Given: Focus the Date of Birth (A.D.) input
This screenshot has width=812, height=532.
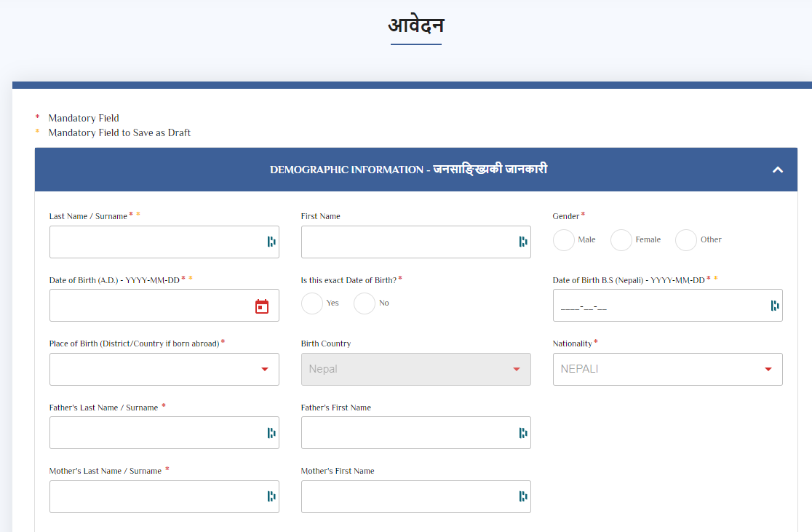Looking at the screenshot, I should [164, 305].
